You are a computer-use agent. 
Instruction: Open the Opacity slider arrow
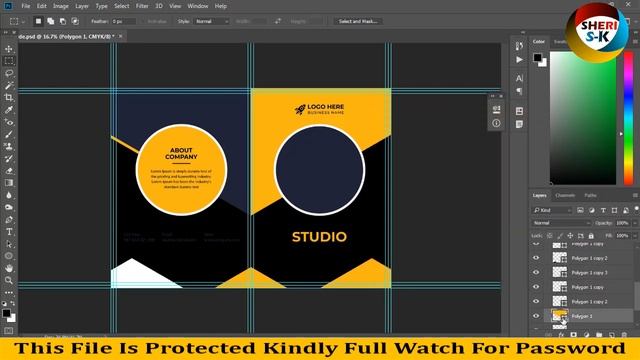[635, 223]
